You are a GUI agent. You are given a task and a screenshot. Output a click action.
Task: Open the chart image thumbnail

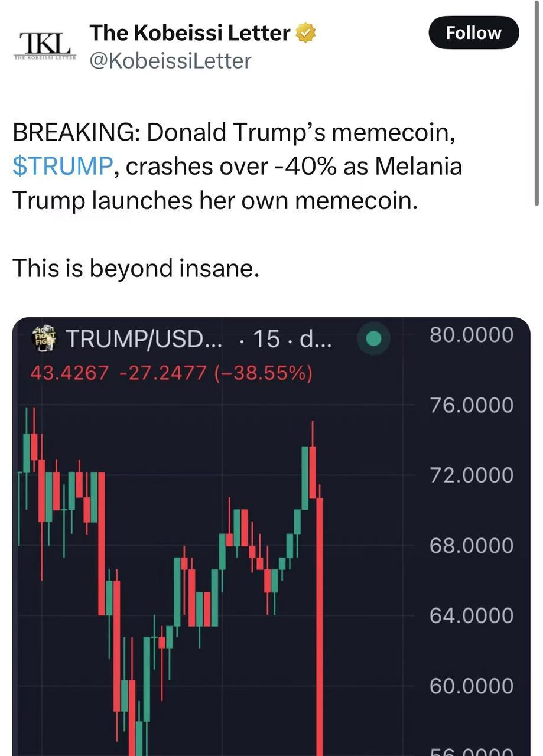271,532
